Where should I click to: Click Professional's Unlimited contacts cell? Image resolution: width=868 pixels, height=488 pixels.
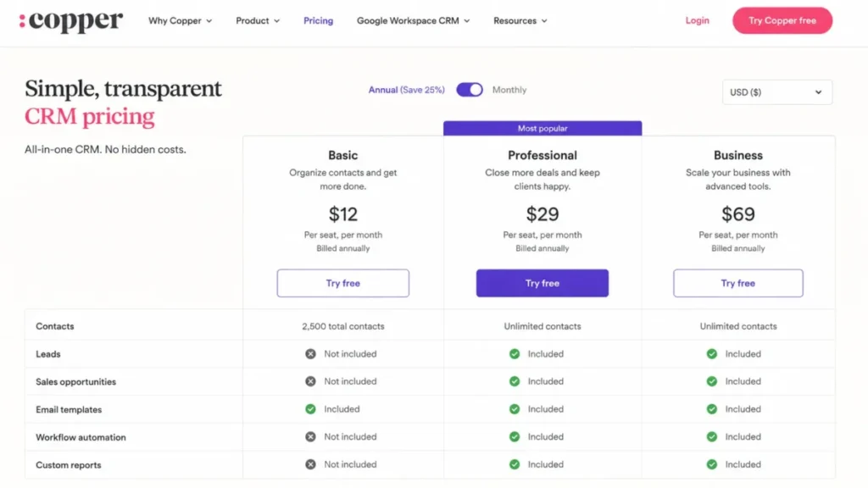pos(542,326)
